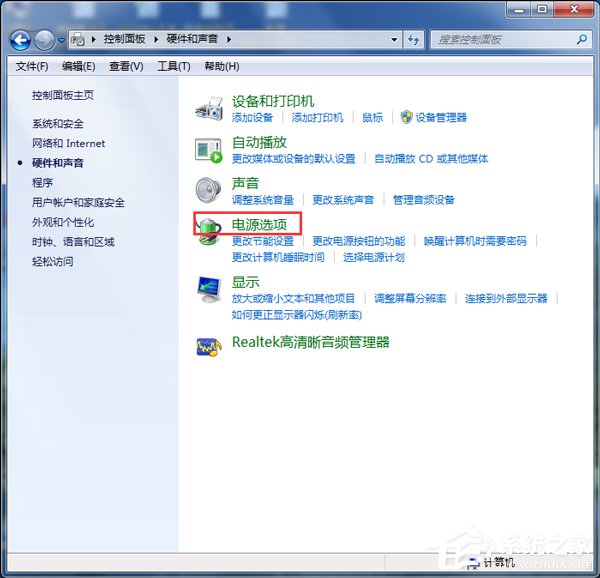Image resolution: width=600 pixels, height=578 pixels.
Task: Go to 控制面板主页 in sidebar
Action: [63, 95]
